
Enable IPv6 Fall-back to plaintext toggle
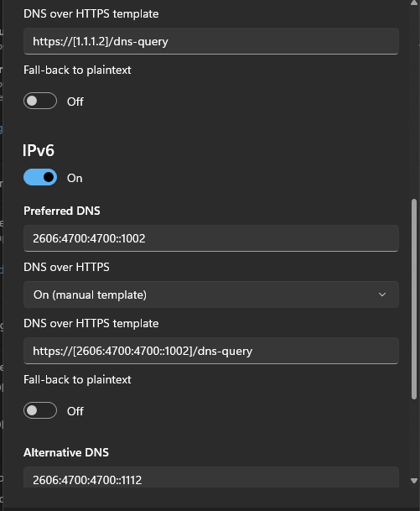click(40, 410)
